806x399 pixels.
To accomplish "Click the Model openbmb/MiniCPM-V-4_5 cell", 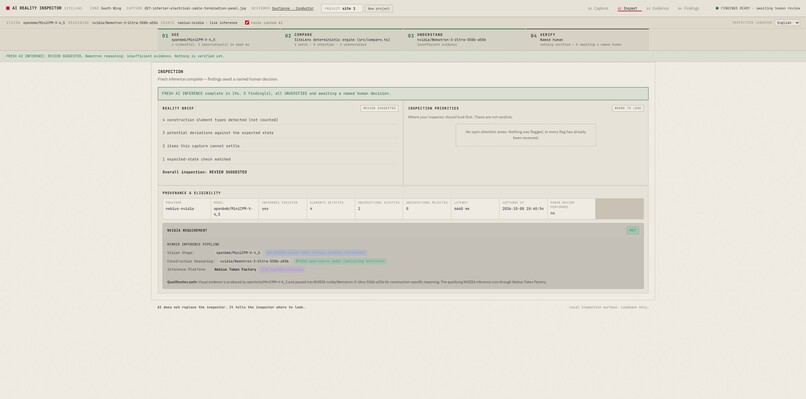I will pyautogui.click(x=234, y=209).
